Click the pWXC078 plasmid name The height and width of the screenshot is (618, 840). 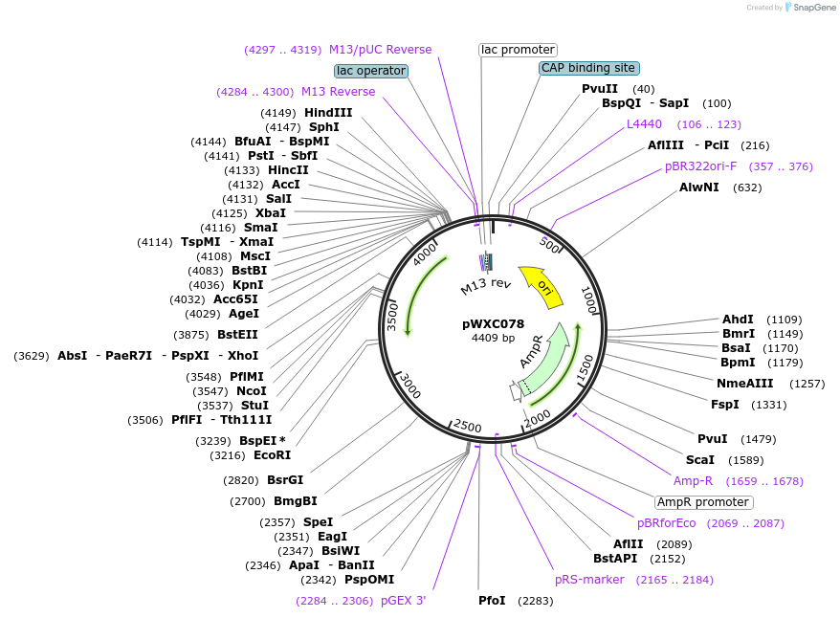tap(494, 323)
